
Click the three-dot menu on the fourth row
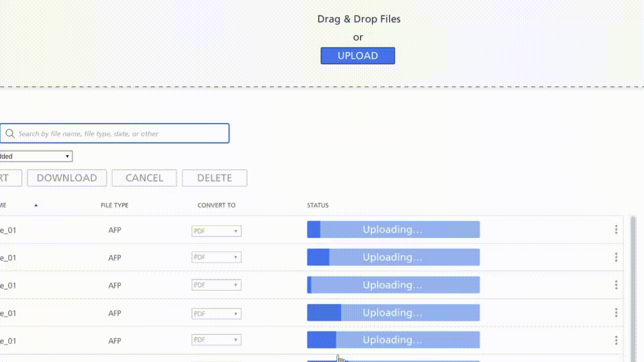[616, 312]
